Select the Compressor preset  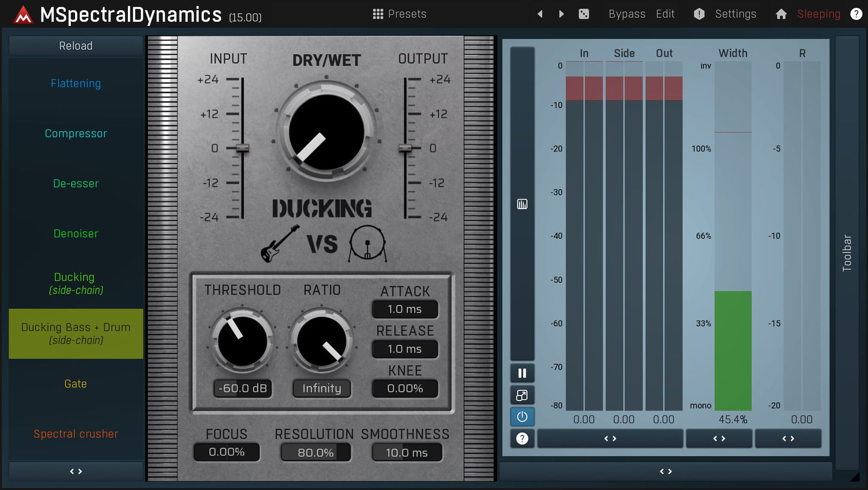76,133
